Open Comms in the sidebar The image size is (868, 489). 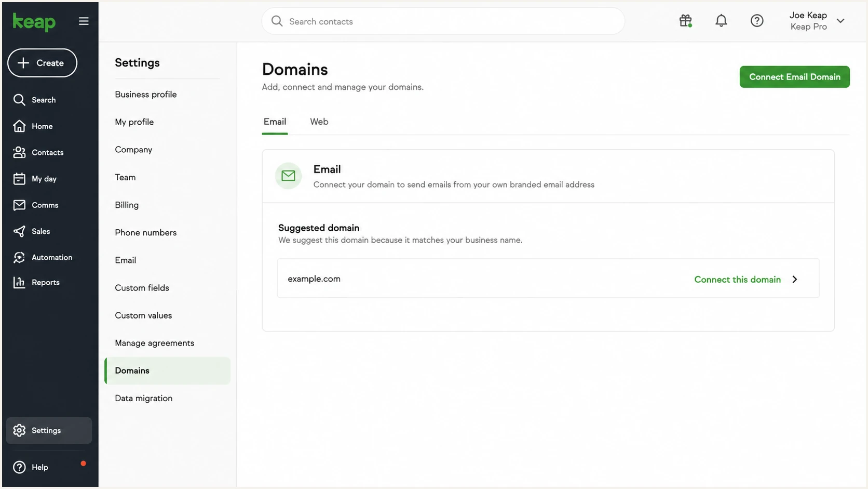click(35, 205)
